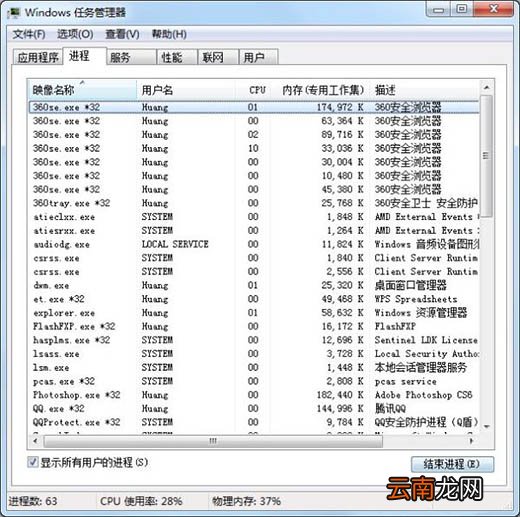This screenshot has width=520, height=517.
Task: Select the atiesrxx.exe process
Action: pyautogui.click(x=254, y=230)
